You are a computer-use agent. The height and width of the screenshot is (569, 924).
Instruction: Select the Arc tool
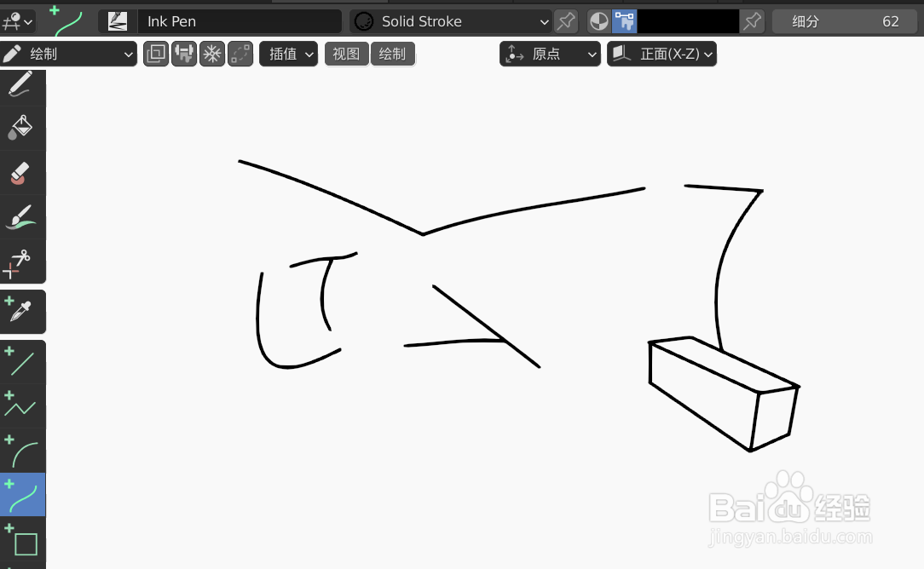point(22,450)
